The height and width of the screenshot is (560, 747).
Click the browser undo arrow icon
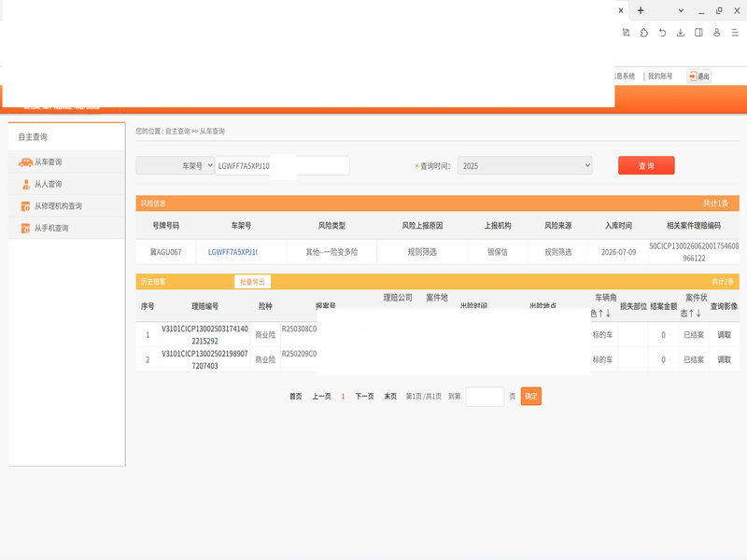pyautogui.click(x=662, y=33)
